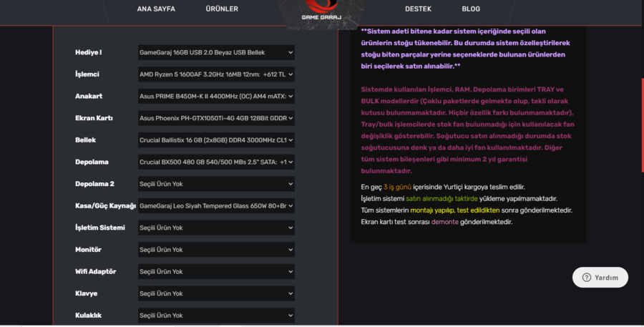
Task: Click the Kasa/Güç Kaynağı label
Action: 105,206
